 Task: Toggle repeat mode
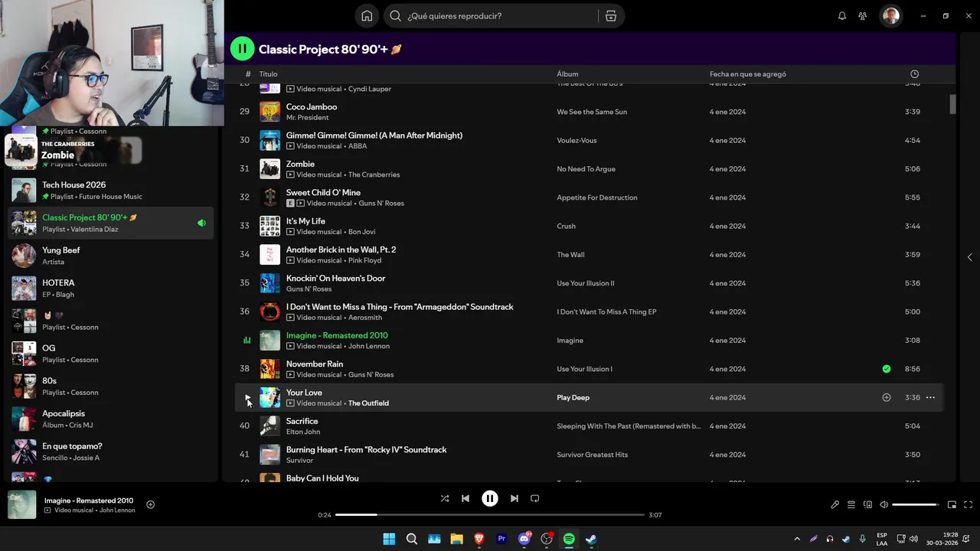point(535,498)
